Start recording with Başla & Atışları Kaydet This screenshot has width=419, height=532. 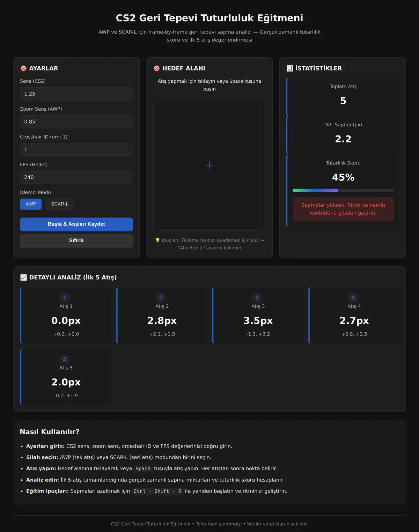coord(76,224)
